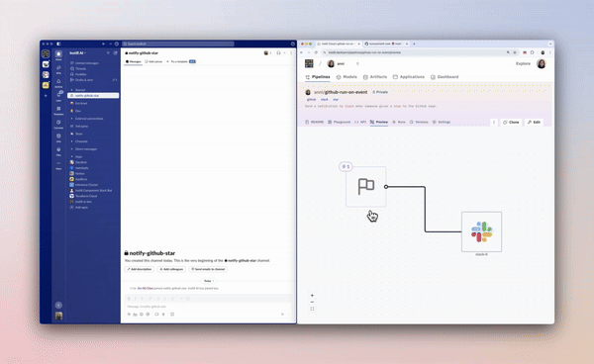The height and width of the screenshot is (364, 594).
Task: Open the Instill AI workspace dropdown
Action: [x=77, y=53]
